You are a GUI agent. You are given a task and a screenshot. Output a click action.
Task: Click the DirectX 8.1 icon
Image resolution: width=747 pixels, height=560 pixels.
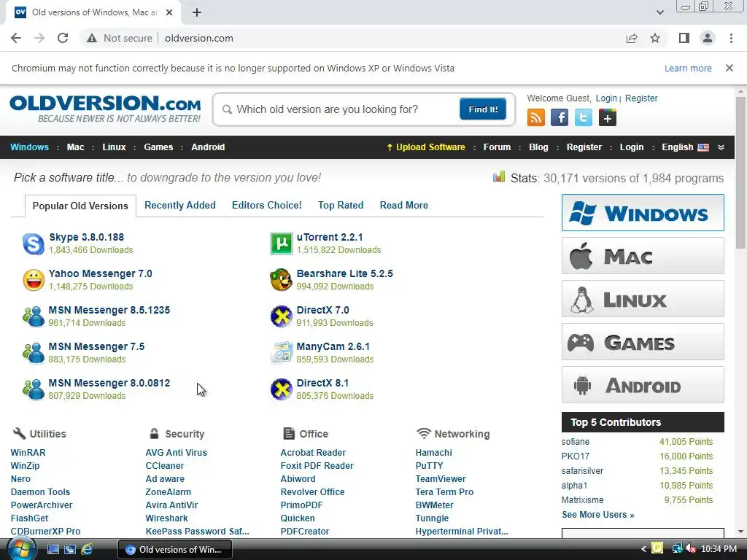[x=281, y=389]
